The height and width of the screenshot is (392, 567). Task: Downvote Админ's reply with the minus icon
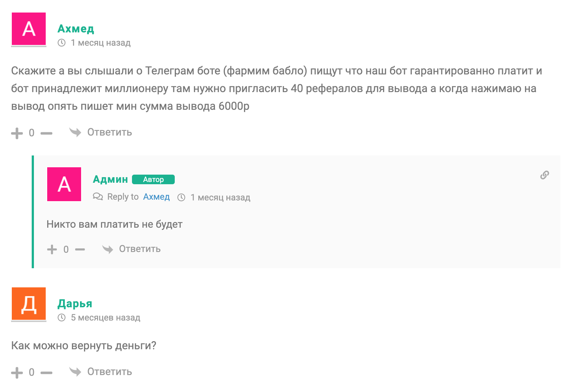point(80,249)
